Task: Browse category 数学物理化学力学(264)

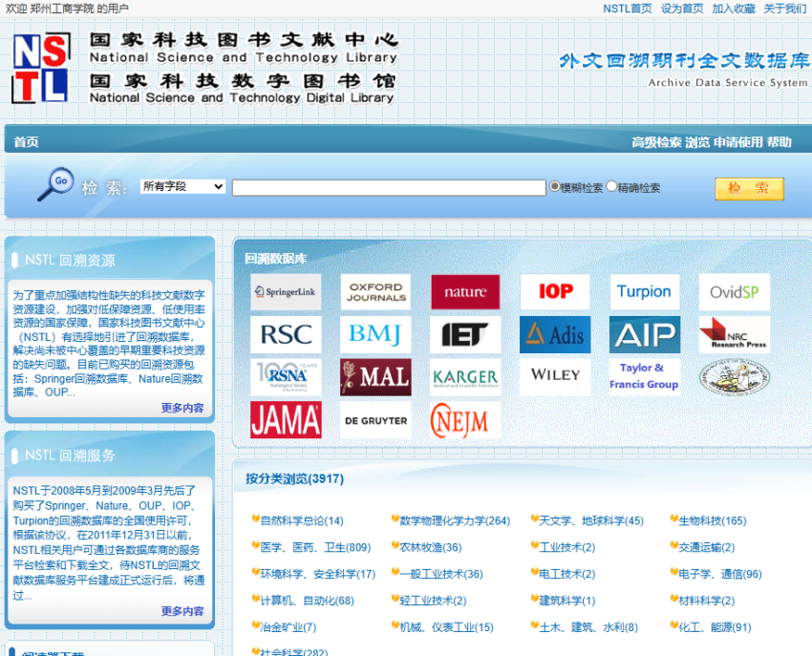Action: pos(455,520)
